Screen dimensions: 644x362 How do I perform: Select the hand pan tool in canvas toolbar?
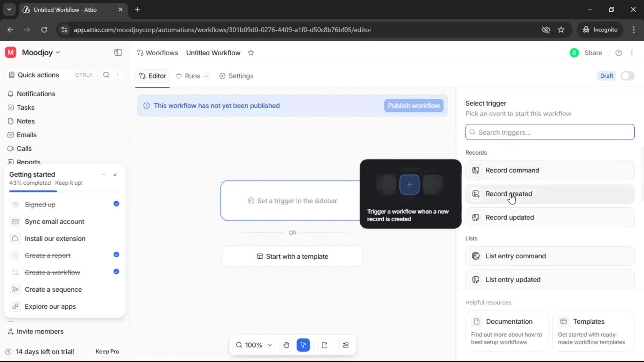(x=286, y=345)
